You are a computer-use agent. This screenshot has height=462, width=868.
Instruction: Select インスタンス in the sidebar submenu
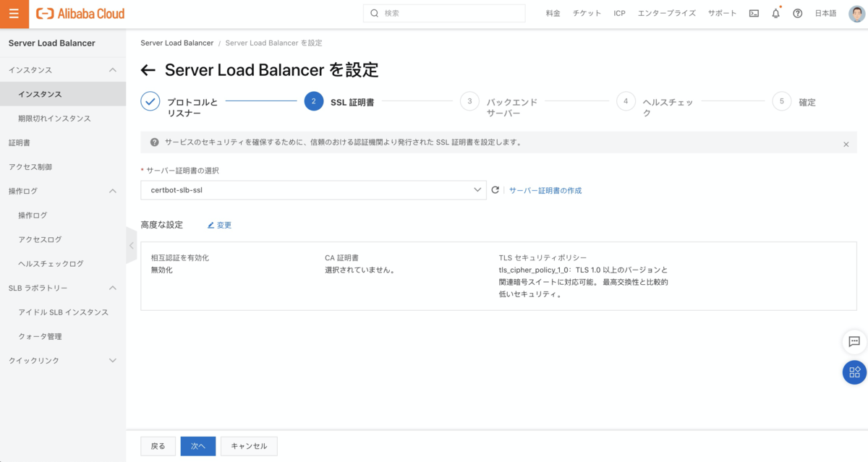63,94
